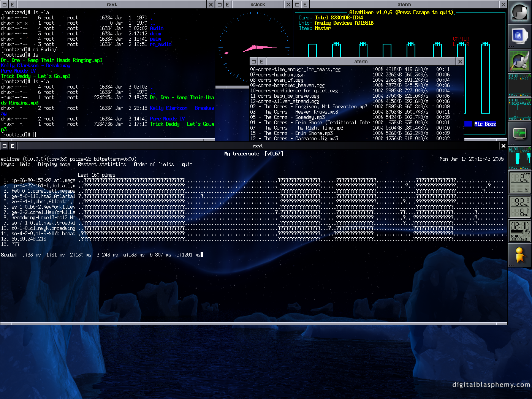This screenshot has height=399, width=532.
Task: Launch the green heartbeat system monitor icon
Action: click(x=519, y=133)
